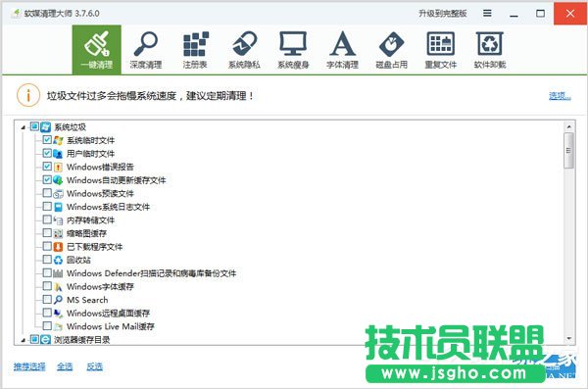588x389 pixels.
Task: Click the 系统垃圾 category icon
Action: [x=46, y=126]
